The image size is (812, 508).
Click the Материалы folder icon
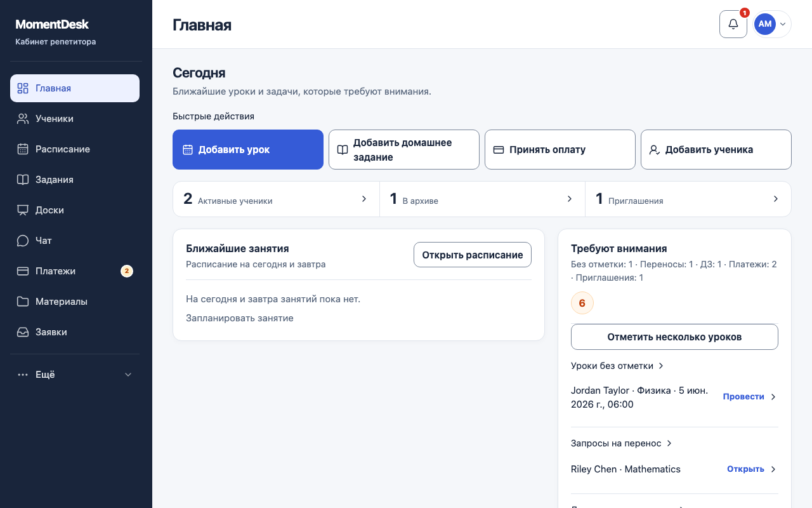coord(23,302)
